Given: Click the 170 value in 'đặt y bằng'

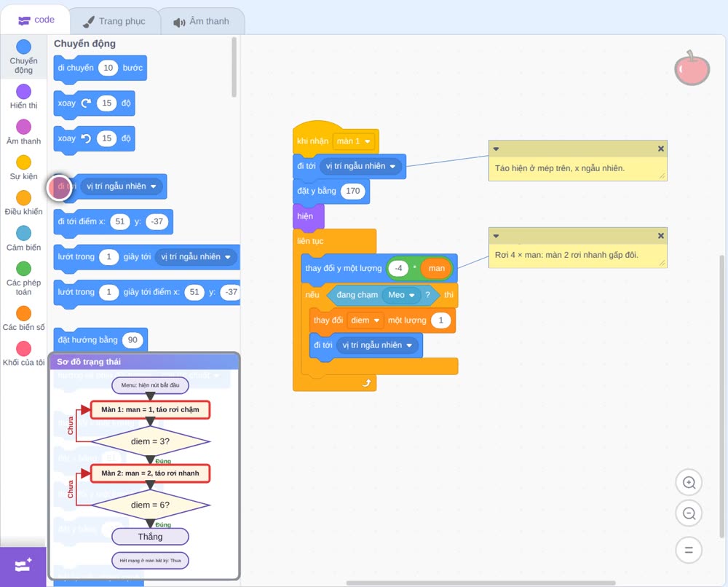Looking at the screenshot, I should tap(353, 191).
